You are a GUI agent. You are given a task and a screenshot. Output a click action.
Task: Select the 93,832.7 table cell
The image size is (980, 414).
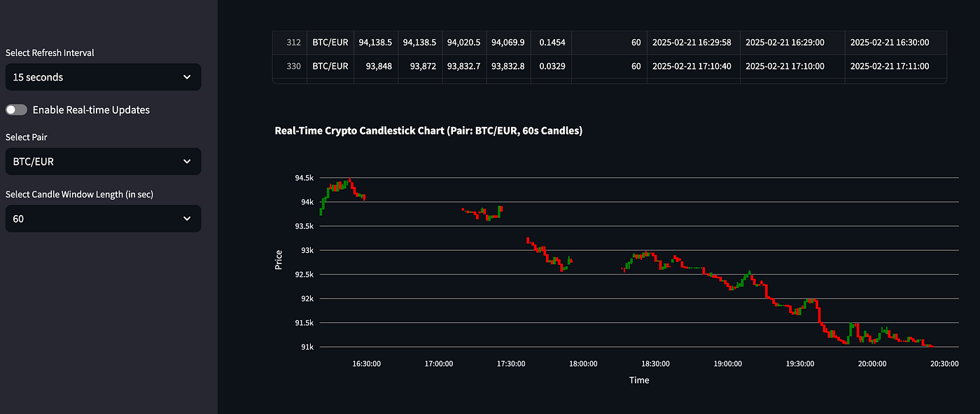pos(464,67)
